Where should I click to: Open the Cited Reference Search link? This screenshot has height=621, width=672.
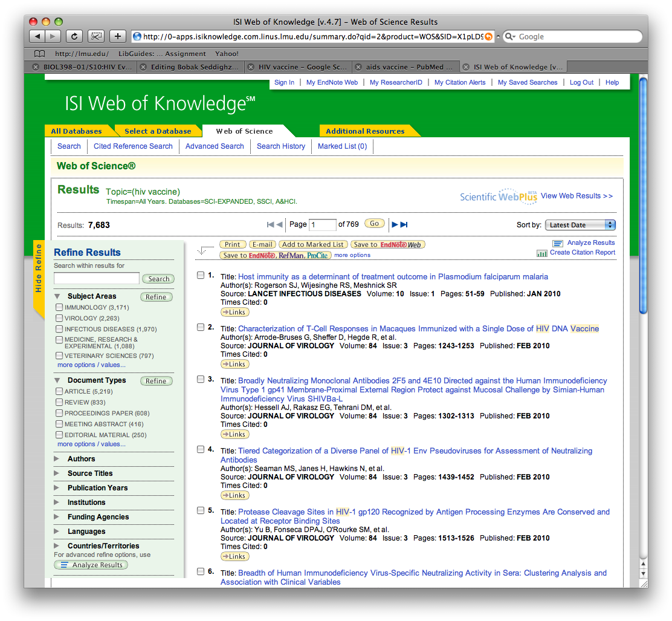click(133, 146)
